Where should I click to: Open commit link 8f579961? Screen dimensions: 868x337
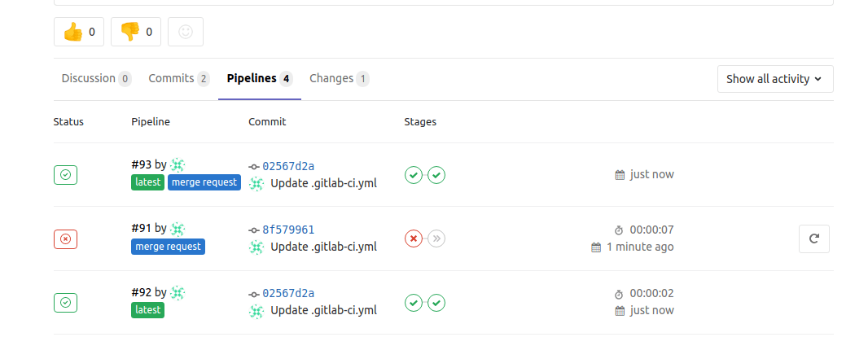pyautogui.click(x=288, y=230)
